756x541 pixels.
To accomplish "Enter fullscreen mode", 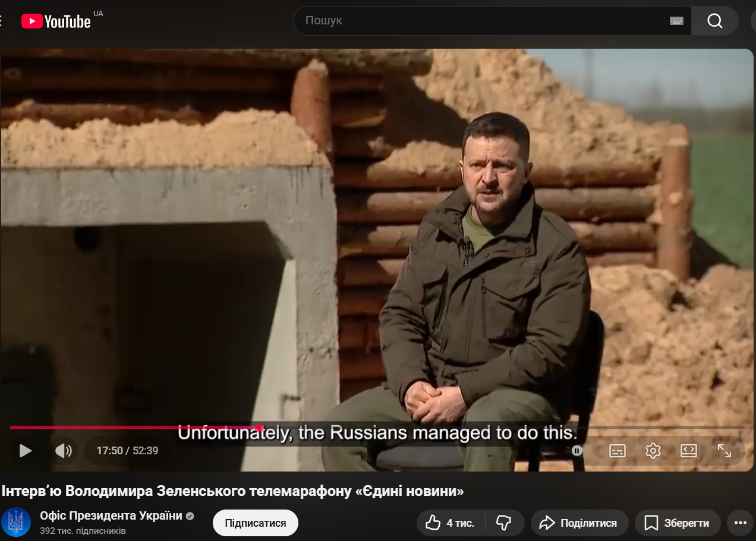I will pos(724,451).
